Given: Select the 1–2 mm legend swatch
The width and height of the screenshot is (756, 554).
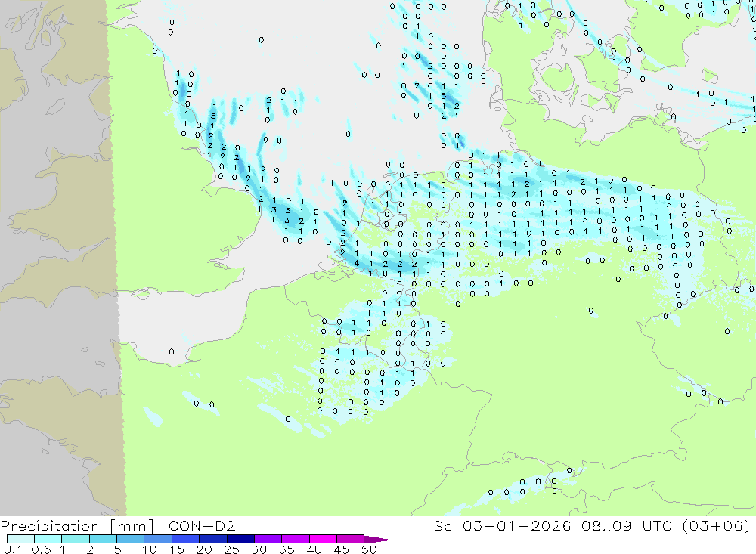Looking at the screenshot, I should pyautogui.click(x=75, y=539).
